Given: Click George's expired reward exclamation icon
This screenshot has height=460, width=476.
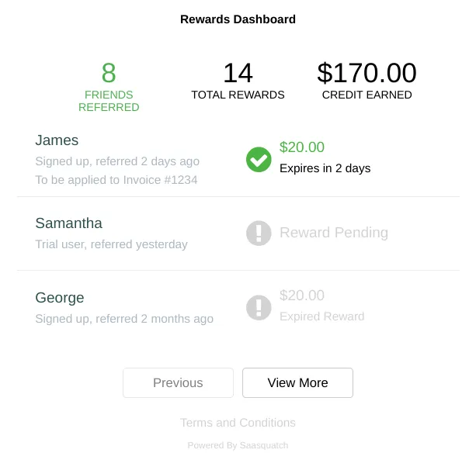Looking at the screenshot, I should coord(259,308).
